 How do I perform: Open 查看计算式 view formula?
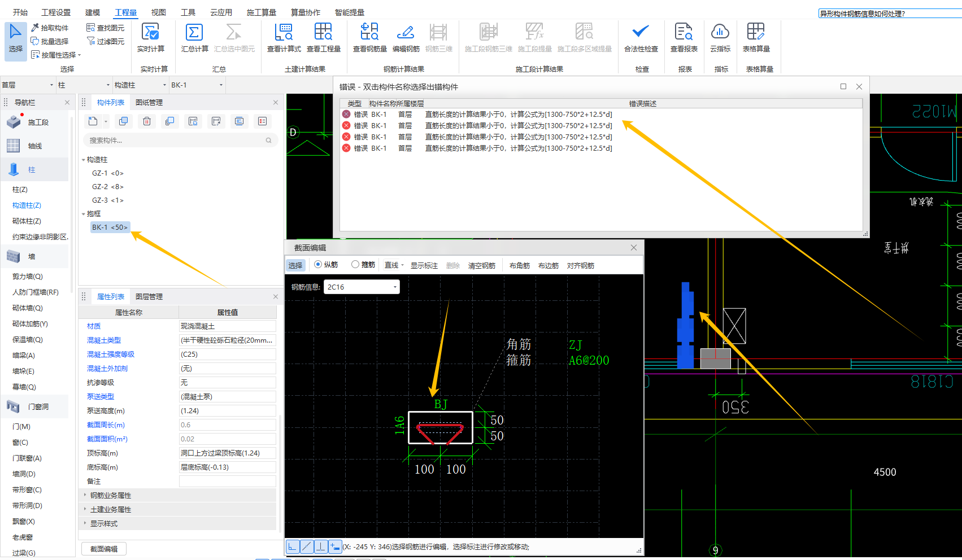(x=284, y=38)
